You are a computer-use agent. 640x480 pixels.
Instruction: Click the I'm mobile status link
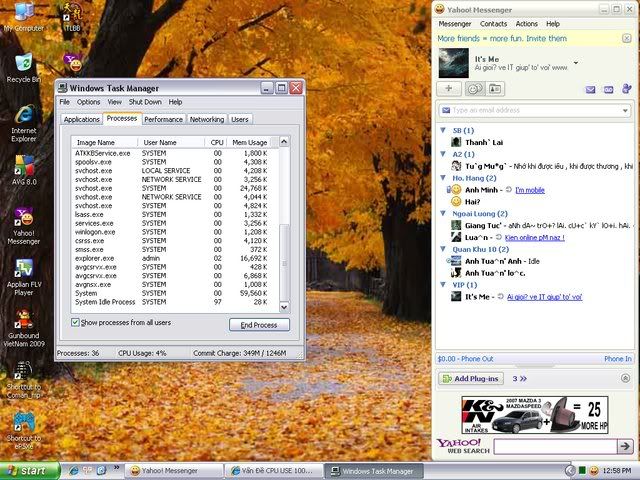[x=530, y=190]
